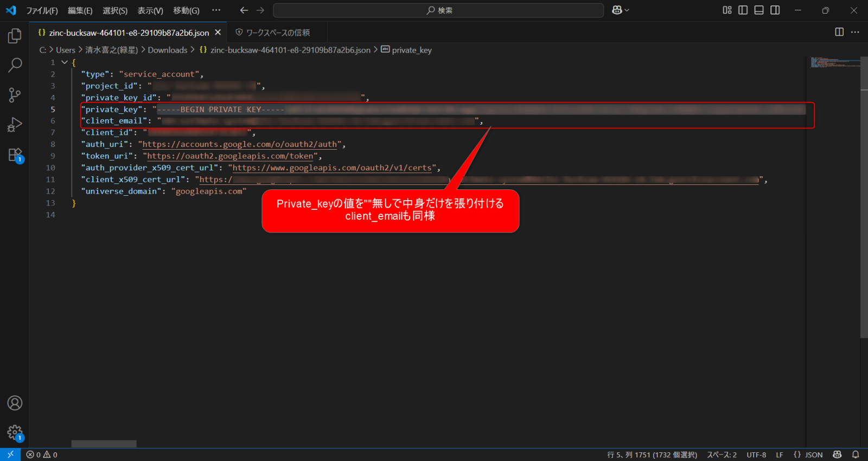The image size is (868, 461).
Task: Open the Manage gear settings icon
Action: (x=15, y=432)
